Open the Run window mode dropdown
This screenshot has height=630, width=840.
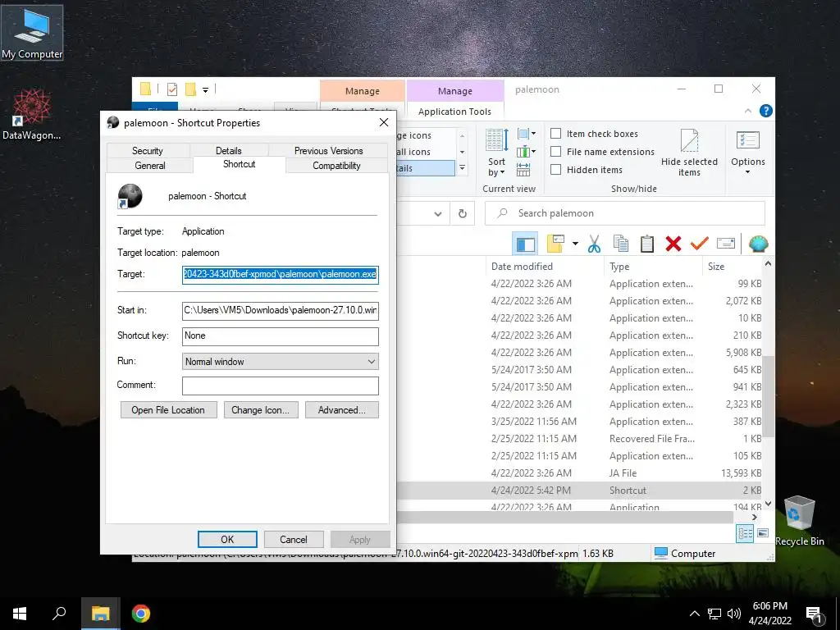281,362
